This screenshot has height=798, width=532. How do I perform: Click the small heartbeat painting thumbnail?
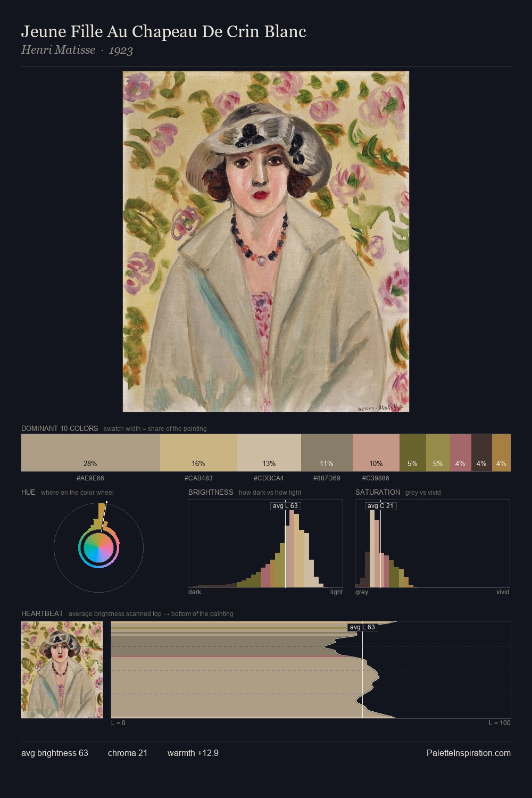(62, 670)
